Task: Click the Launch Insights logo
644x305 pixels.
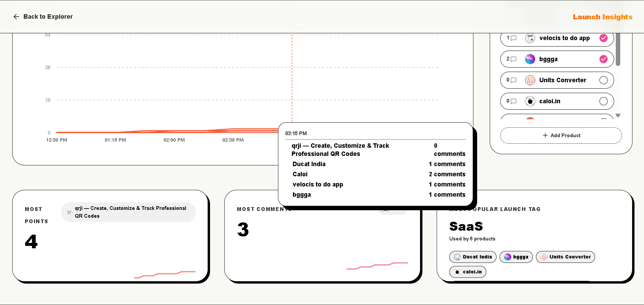Action: click(603, 17)
